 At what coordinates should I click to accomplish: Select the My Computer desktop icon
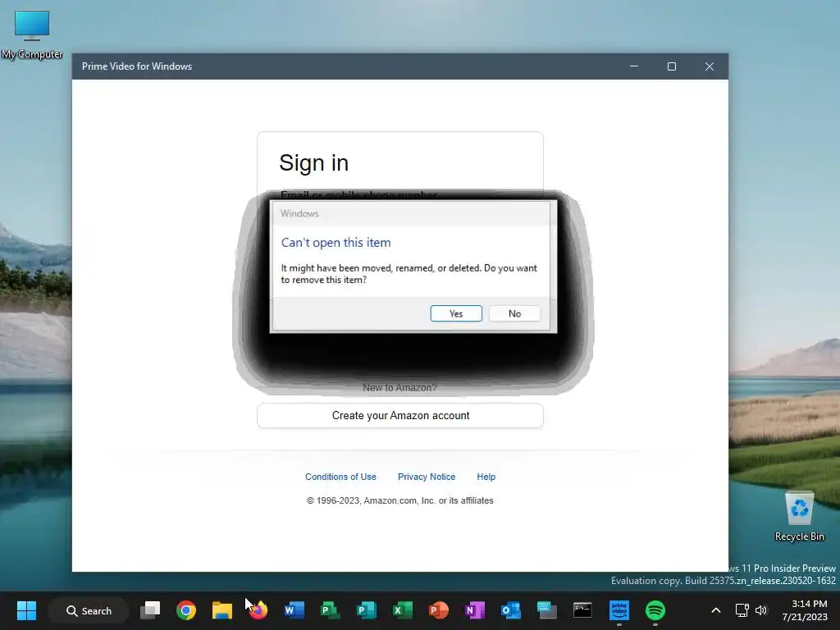pos(32,34)
